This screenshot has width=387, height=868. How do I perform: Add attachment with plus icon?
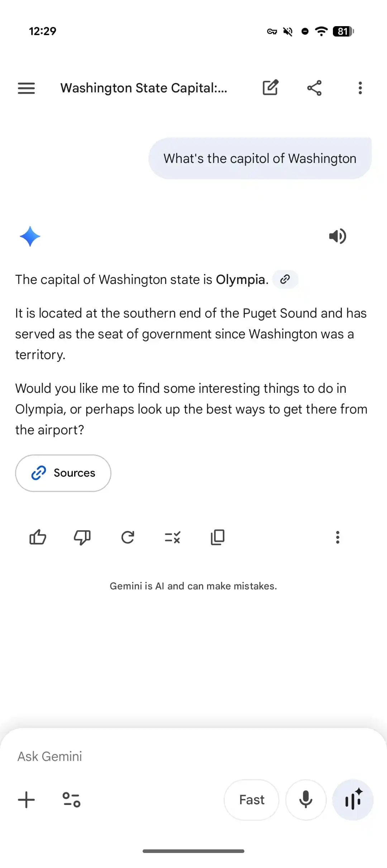[x=27, y=800]
